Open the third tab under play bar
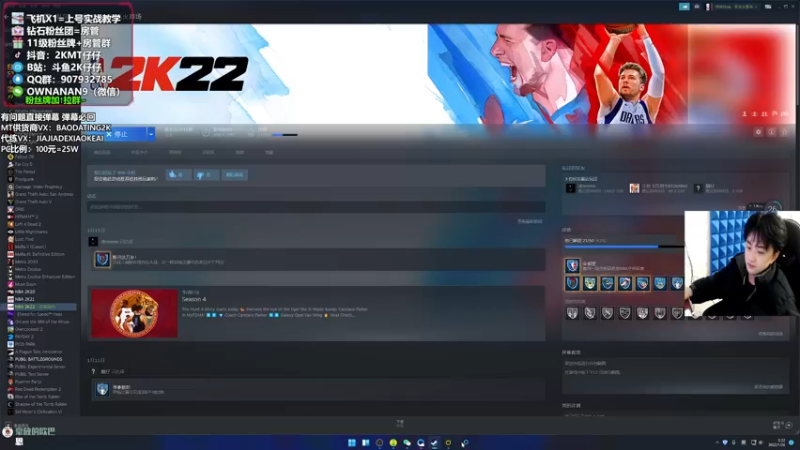 174,153
